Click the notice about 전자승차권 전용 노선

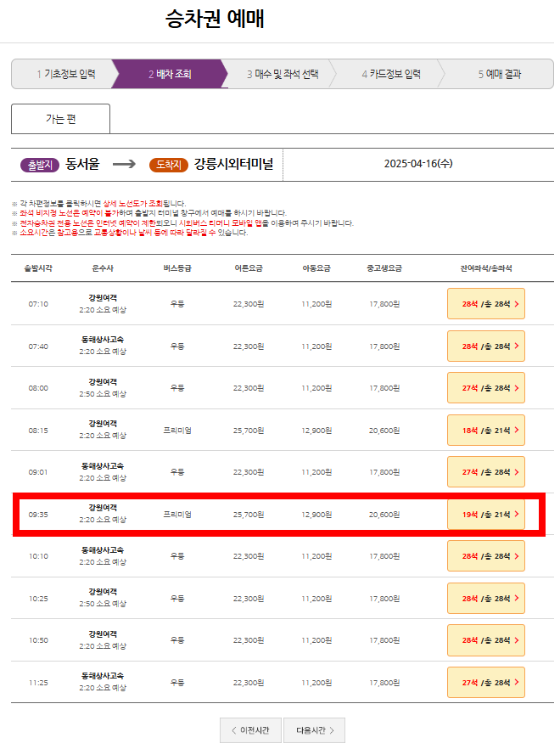[182, 223]
